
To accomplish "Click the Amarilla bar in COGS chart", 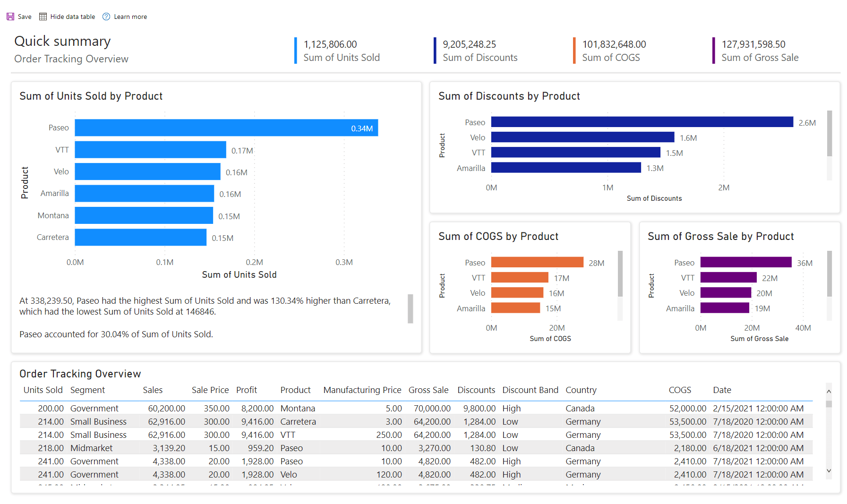I will [x=515, y=308].
